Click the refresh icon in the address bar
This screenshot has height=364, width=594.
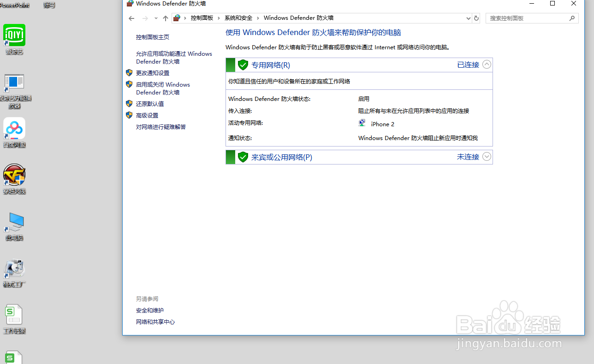476,18
